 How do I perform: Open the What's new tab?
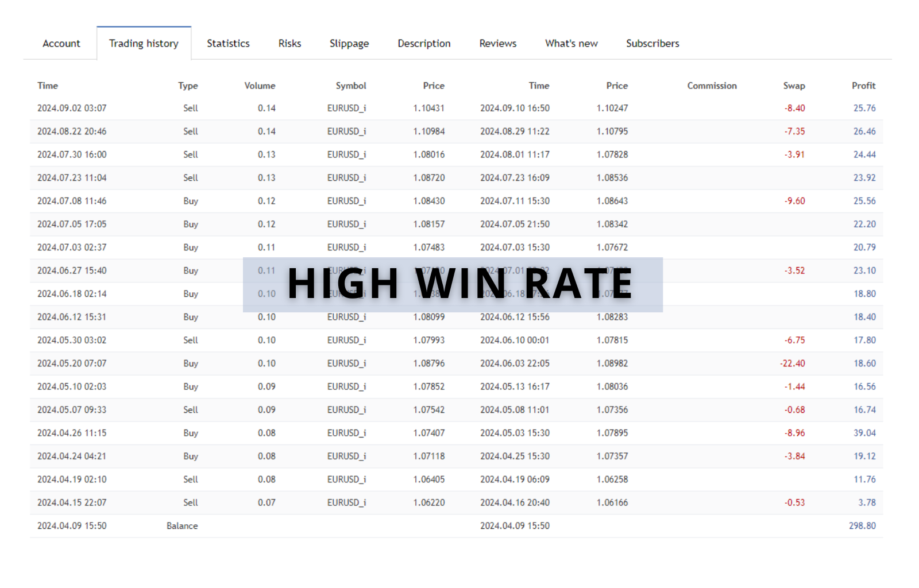(x=570, y=43)
